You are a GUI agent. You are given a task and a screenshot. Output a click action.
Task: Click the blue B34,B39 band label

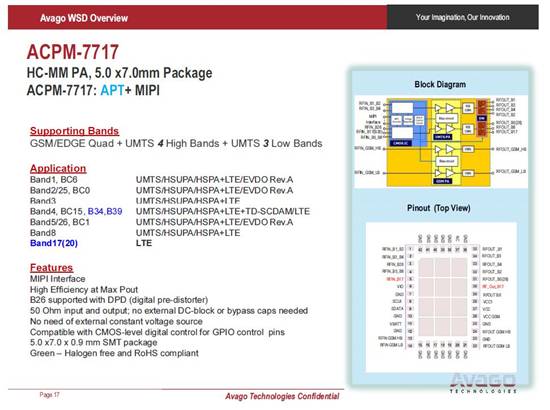(x=105, y=211)
